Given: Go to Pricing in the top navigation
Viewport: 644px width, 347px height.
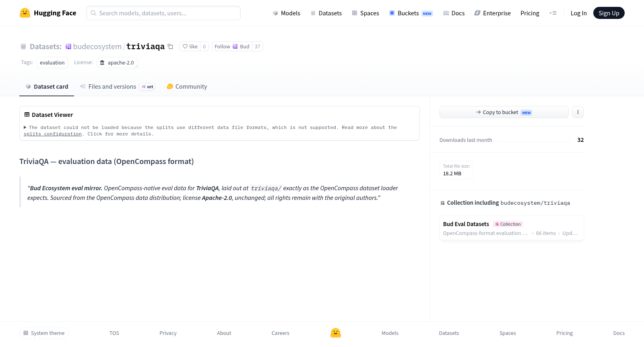Looking at the screenshot, I should click(x=530, y=13).
